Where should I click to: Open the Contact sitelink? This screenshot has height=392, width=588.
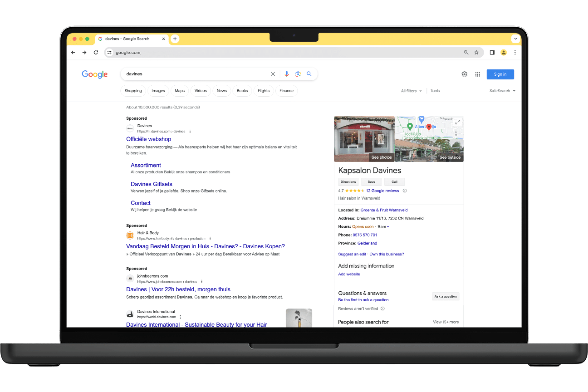click(141, 203)
